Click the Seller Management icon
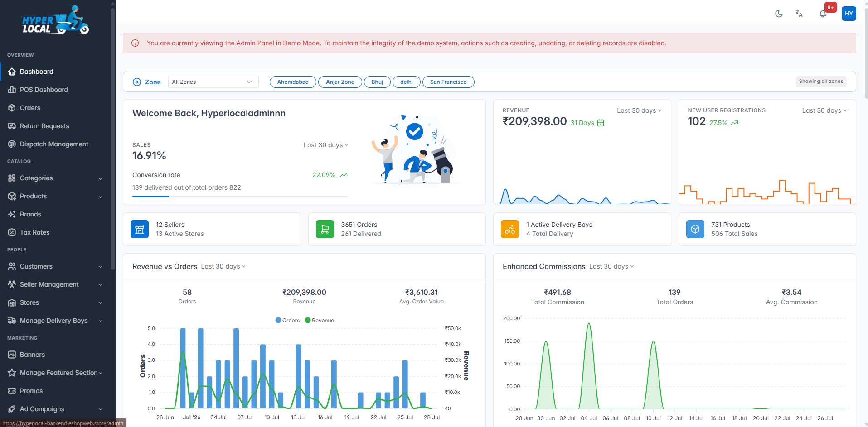 click(x=12, y=284)
